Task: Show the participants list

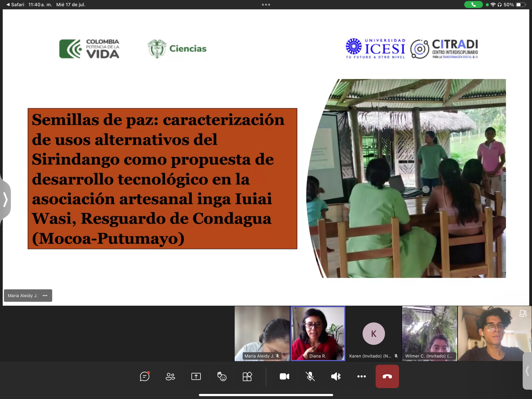Action: point(170,376)
